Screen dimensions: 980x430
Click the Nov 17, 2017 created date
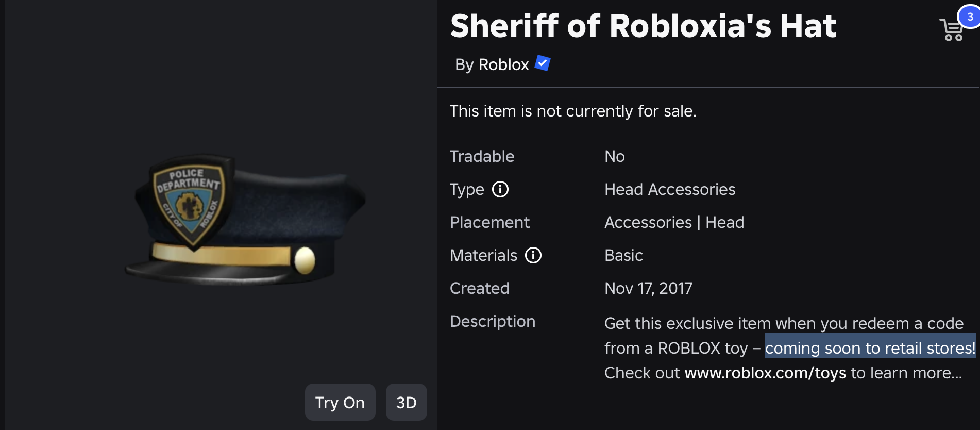(648, 288)
